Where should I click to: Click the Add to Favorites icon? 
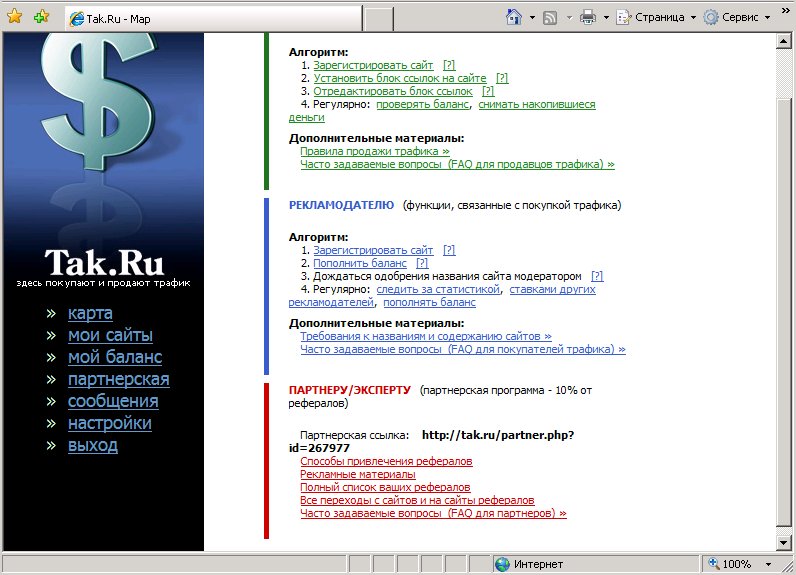(x=42, y=17)
